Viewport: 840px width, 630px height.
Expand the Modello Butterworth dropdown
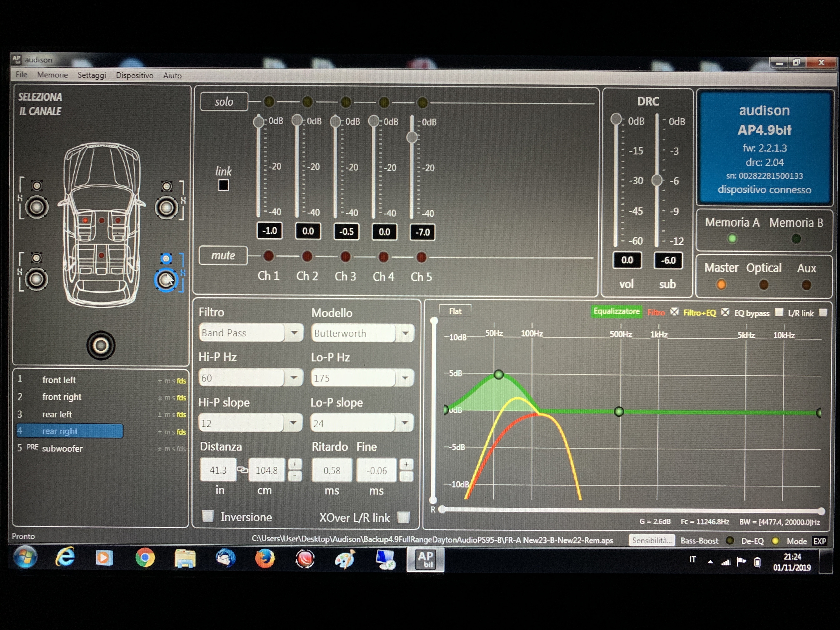tap(363, 333)
